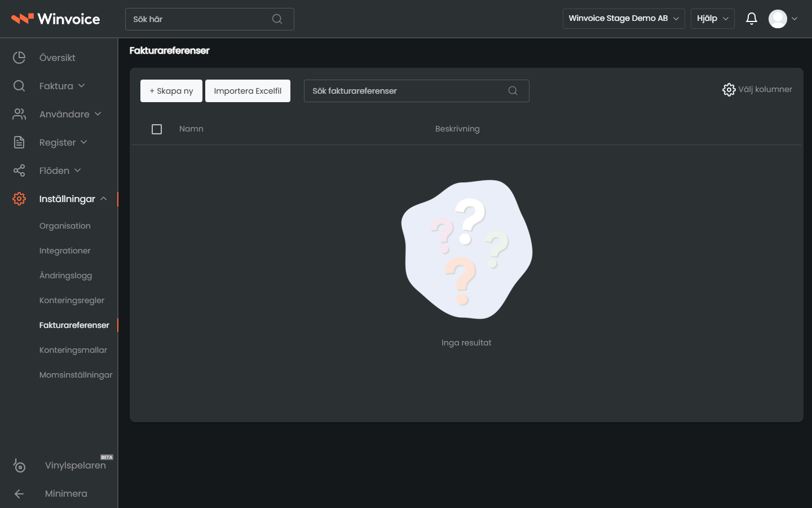The image size is (812, 508).
Task: Click the Inställningar gear icon
Action: coord(19,199)
